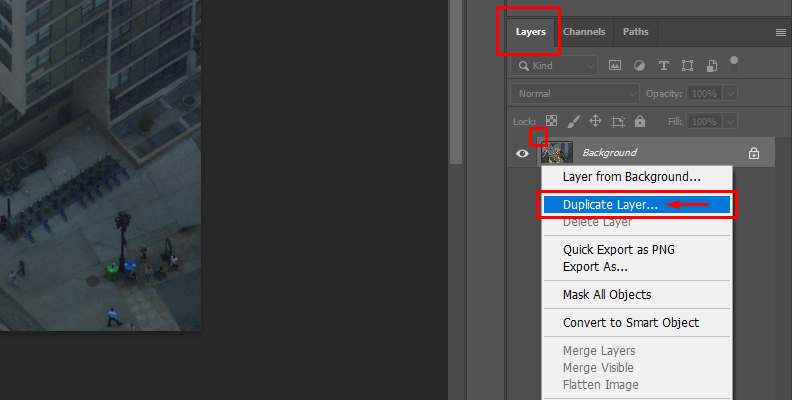
Task: Filter for adjustment layers icon
Action: (x=639, y=66)
